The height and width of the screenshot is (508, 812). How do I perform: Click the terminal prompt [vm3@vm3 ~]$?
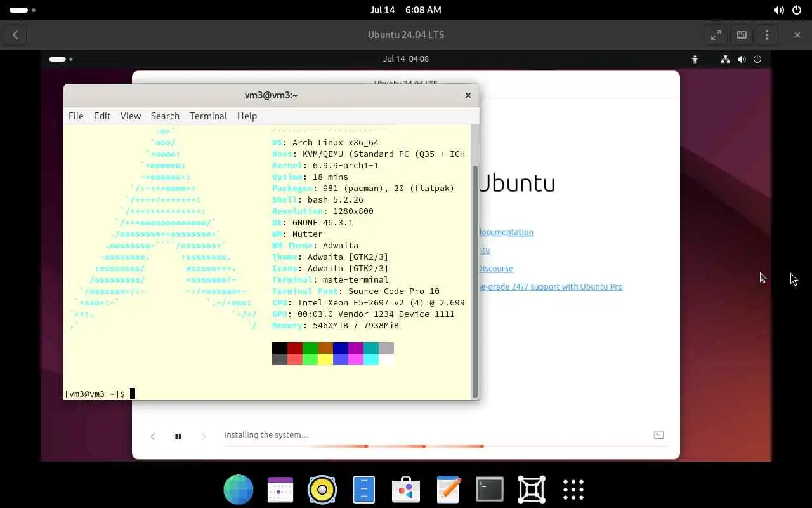tap(95, 394)
